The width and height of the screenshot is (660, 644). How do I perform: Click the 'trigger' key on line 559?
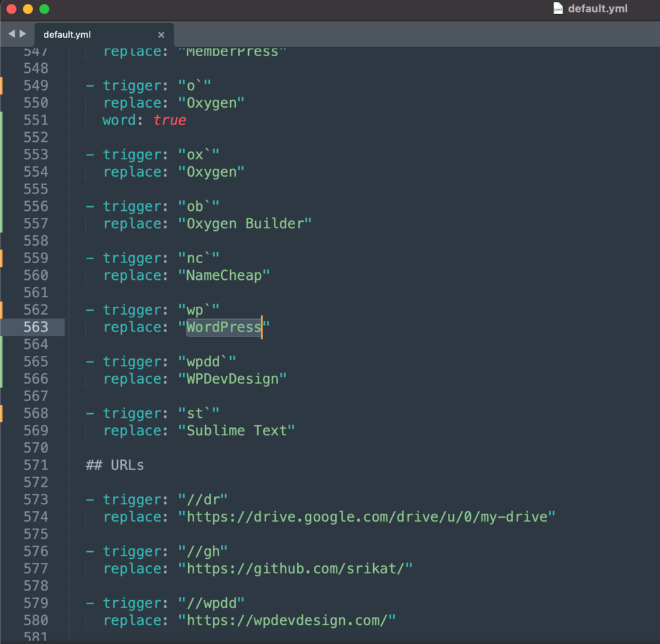132,259
